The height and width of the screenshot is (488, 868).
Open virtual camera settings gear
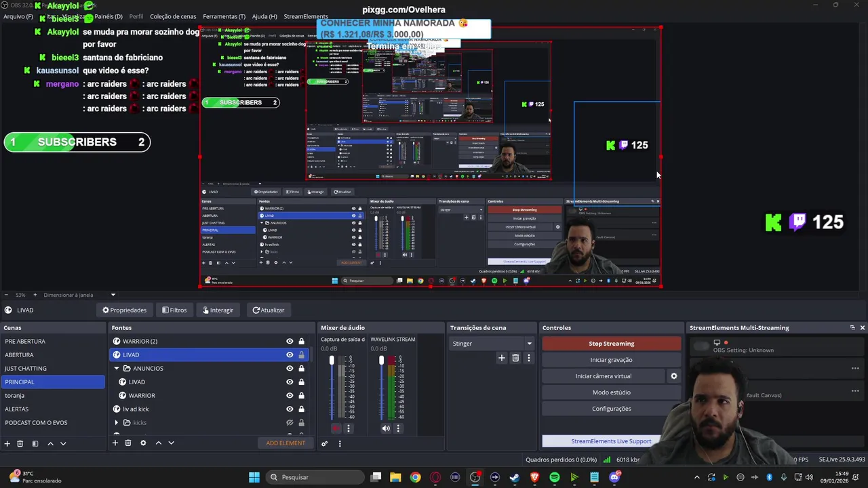click(x=673, y=376)
